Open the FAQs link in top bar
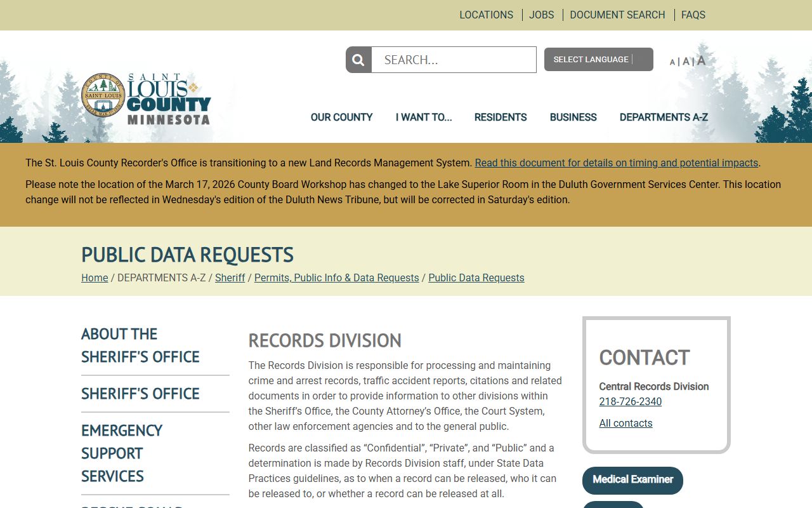 coord(693,15)
